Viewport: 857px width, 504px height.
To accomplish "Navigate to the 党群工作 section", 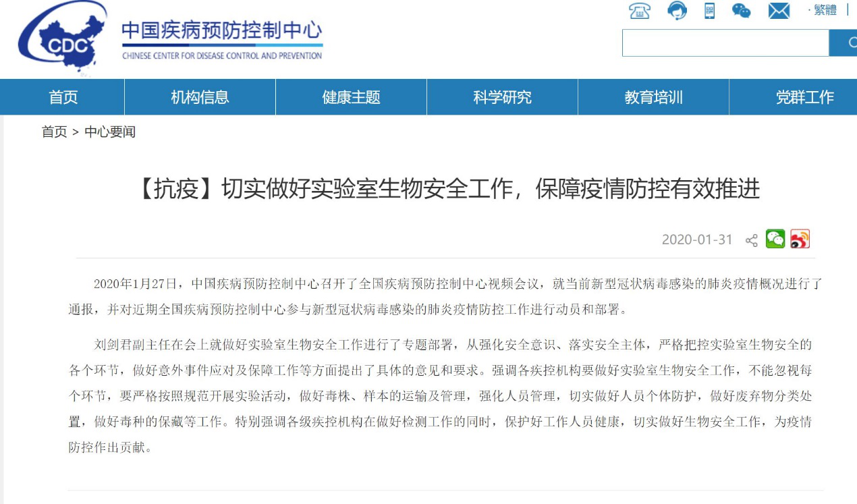I will click(804, 97).
